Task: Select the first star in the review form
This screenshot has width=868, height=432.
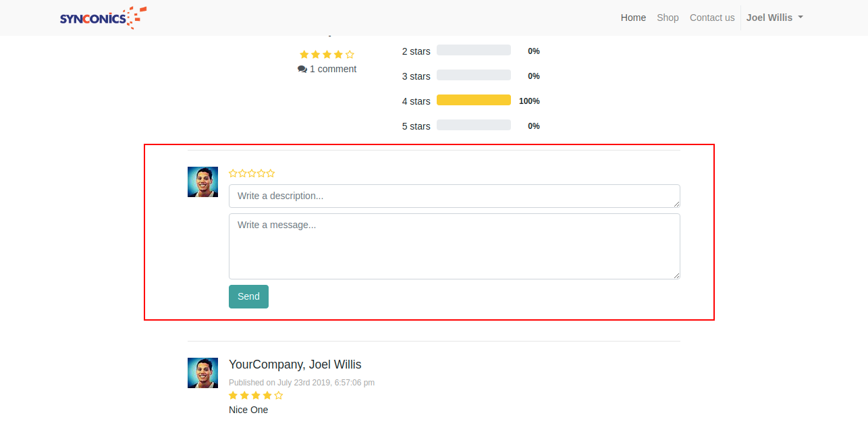Action: pos(234,173)
